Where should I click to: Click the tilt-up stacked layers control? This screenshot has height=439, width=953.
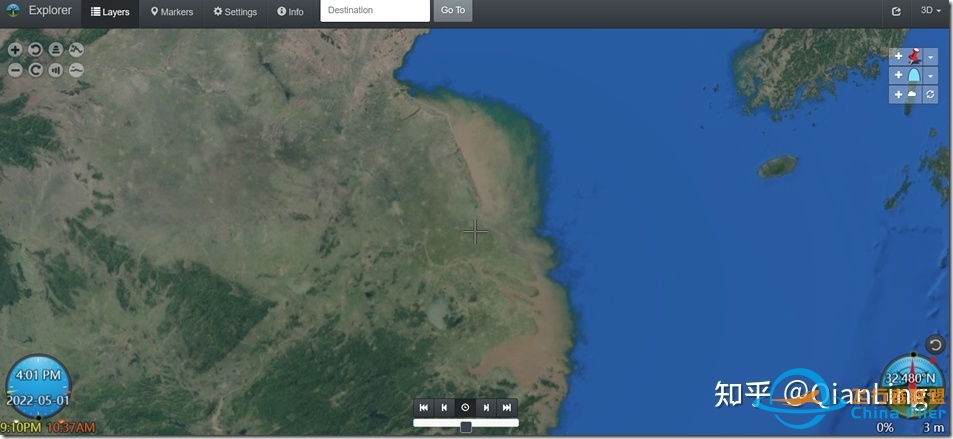[x=56, y=50]
